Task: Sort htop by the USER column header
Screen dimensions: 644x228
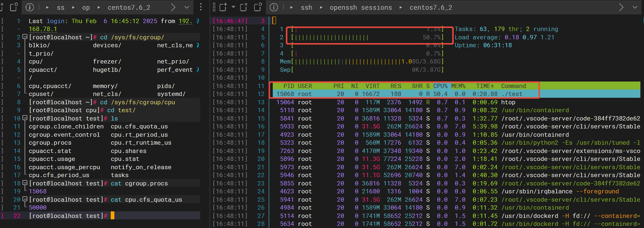Action: click(x=305, y=86)
